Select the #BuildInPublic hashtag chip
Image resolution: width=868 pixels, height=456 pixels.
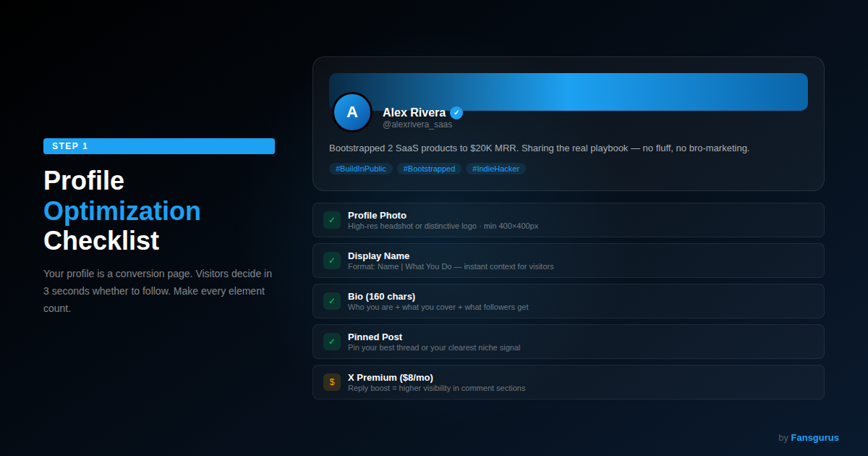(360, 168)
